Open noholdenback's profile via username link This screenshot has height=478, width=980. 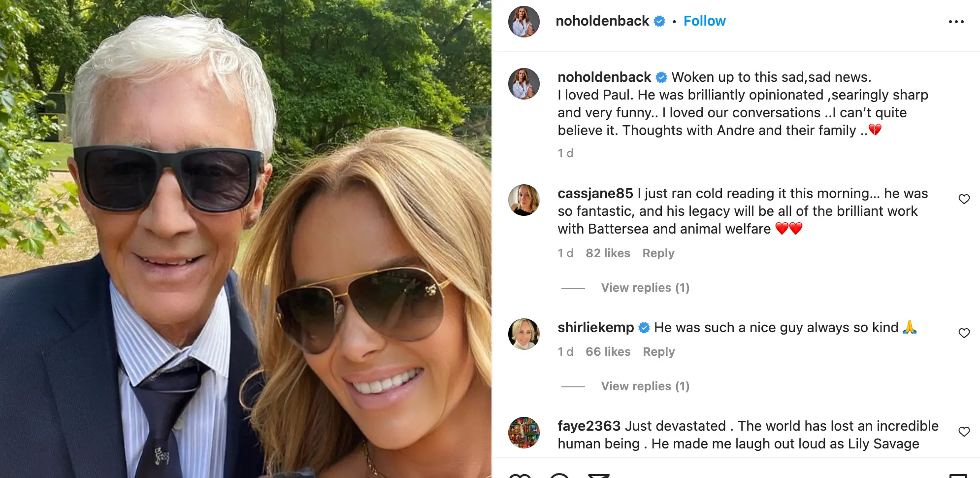602,21
